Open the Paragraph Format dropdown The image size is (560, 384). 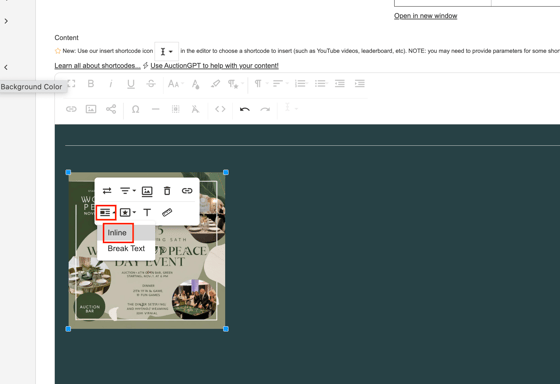tap(261, 84)
